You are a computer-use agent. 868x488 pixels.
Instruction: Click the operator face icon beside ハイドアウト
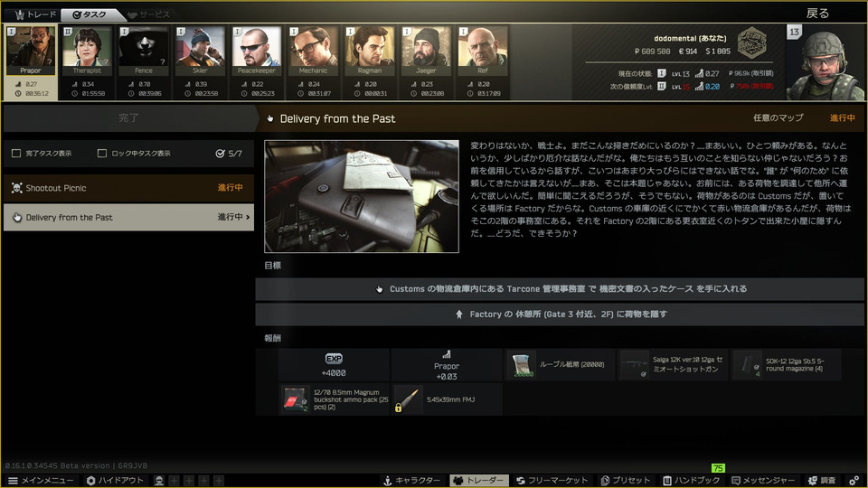tap(159, 480)
